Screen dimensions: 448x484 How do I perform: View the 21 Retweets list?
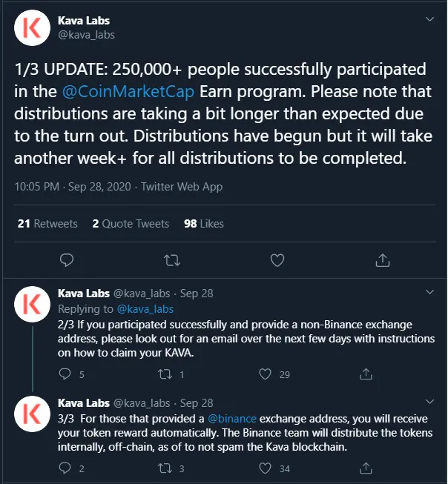(x=47, y=224)
